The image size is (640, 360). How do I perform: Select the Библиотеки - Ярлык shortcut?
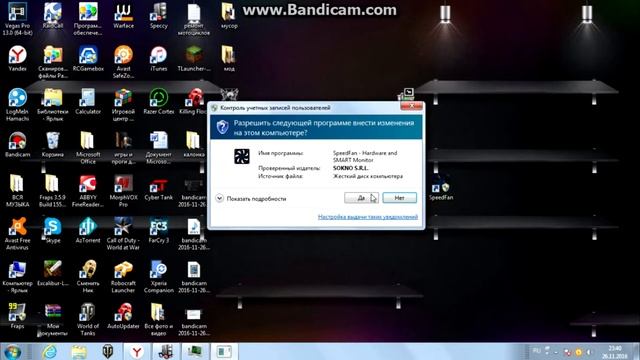pyautogui.click(x=53, y=104)
